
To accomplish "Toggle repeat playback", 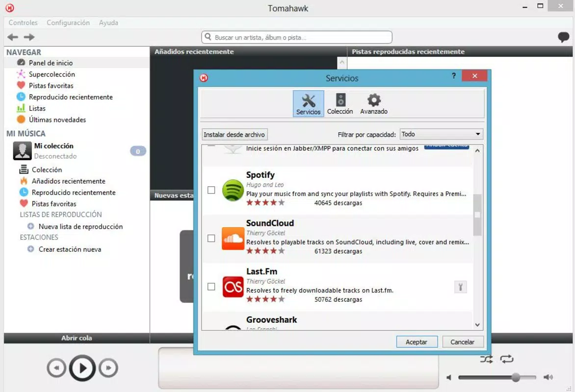I will [x=507, y=359].
